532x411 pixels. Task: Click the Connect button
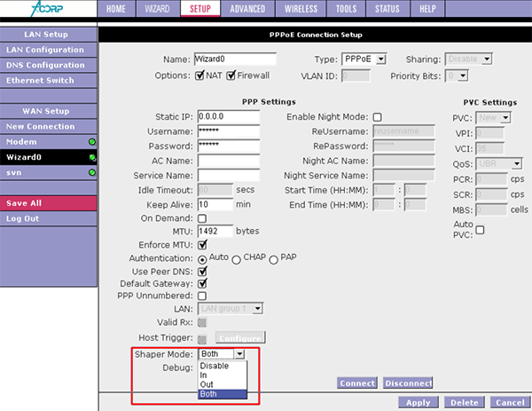coord(357,383)
